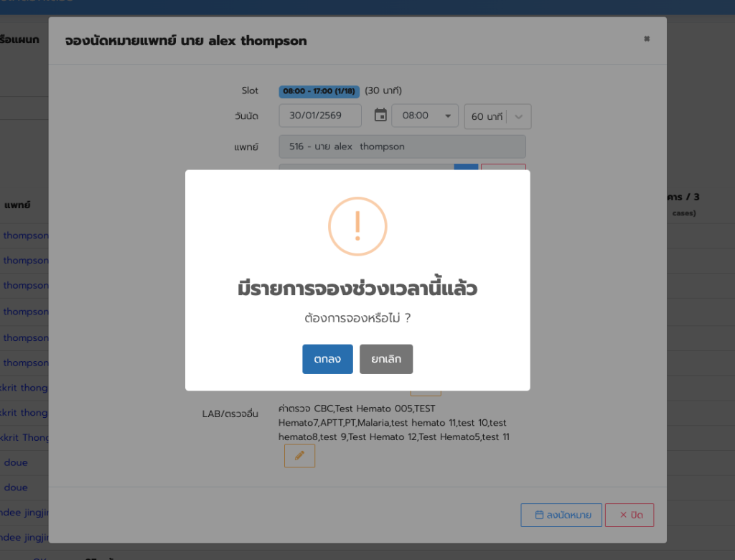Open the first doue link in the doctor list
The height and width of the screenshot is (560, 735).
pyautogui.click(x=16, y=462)
